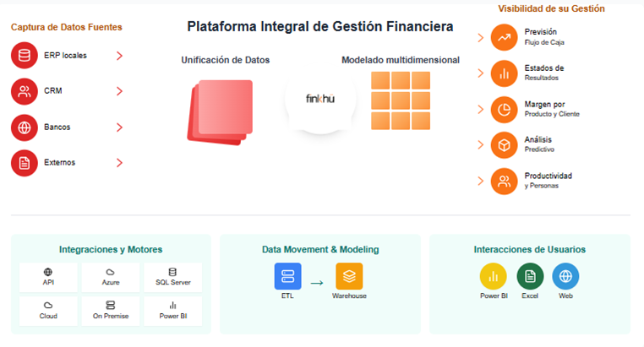Click the Margen por Producto pie icon
The width and height of the screenshot is (644, 347).
click(x=504, y=110)
